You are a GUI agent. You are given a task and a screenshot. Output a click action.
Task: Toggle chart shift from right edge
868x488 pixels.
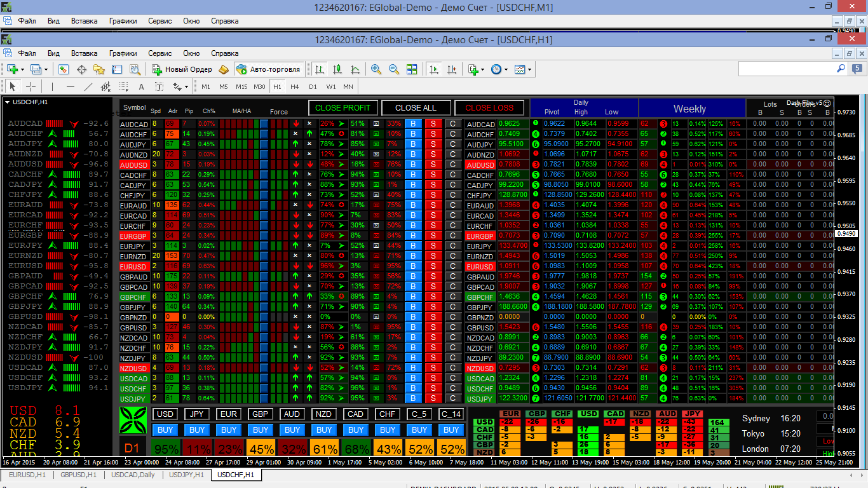click(452, 69)
